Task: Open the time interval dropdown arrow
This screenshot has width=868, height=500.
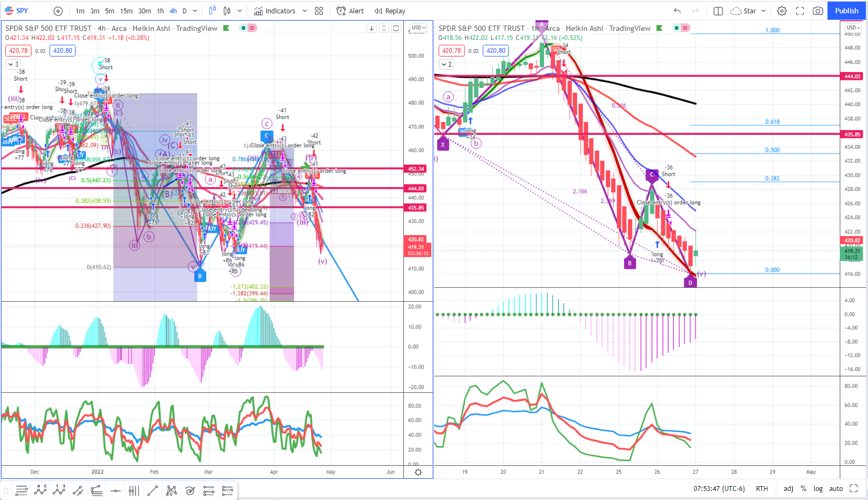Action: click(x=195, y=11)
